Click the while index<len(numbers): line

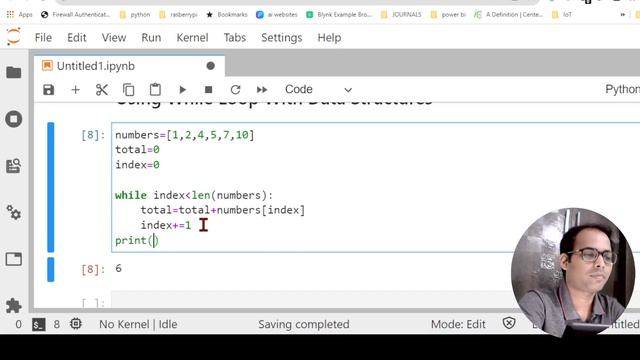point(194,195)
